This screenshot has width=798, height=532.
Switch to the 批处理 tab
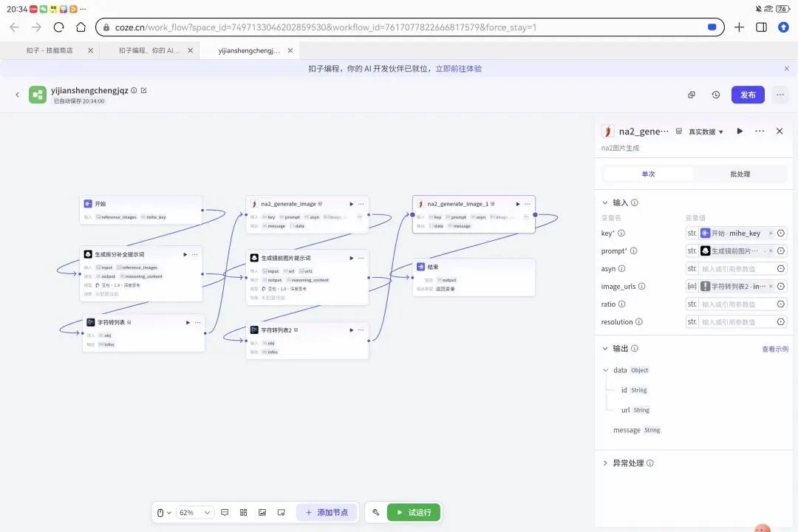[x=740, y=174]
